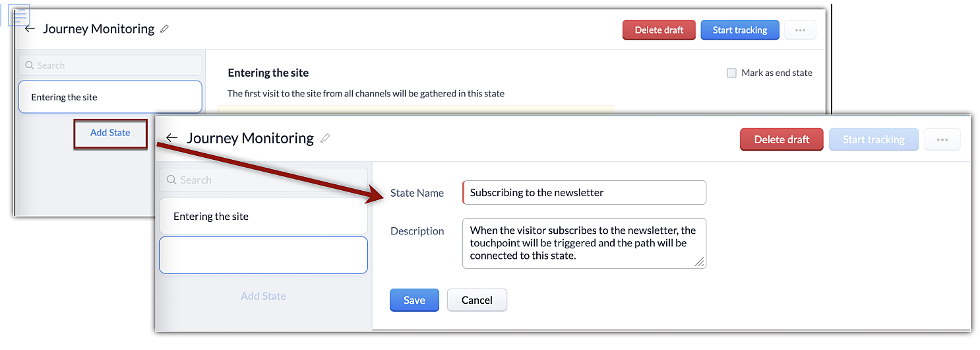Click the State Name input field
The width and height of the screenshot is (980, 350).
click(x=584, y=193)
